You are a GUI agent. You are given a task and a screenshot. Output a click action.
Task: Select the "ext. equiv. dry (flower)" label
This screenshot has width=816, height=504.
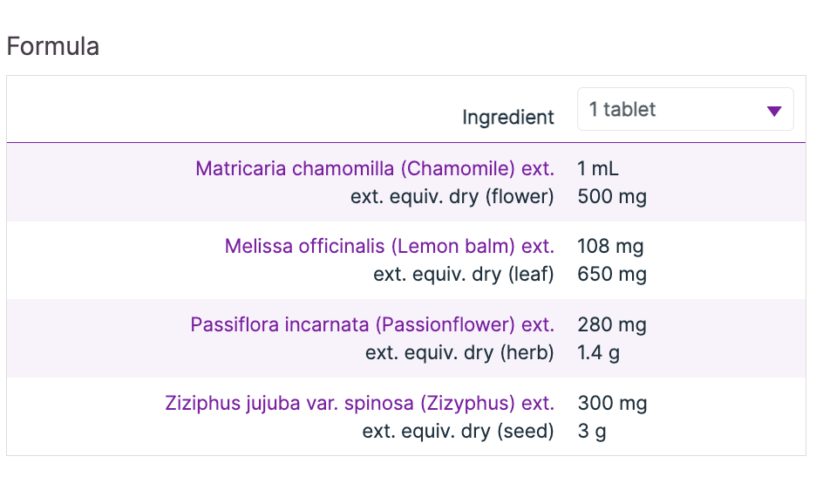pyautogui.click(x=452, y=196)
